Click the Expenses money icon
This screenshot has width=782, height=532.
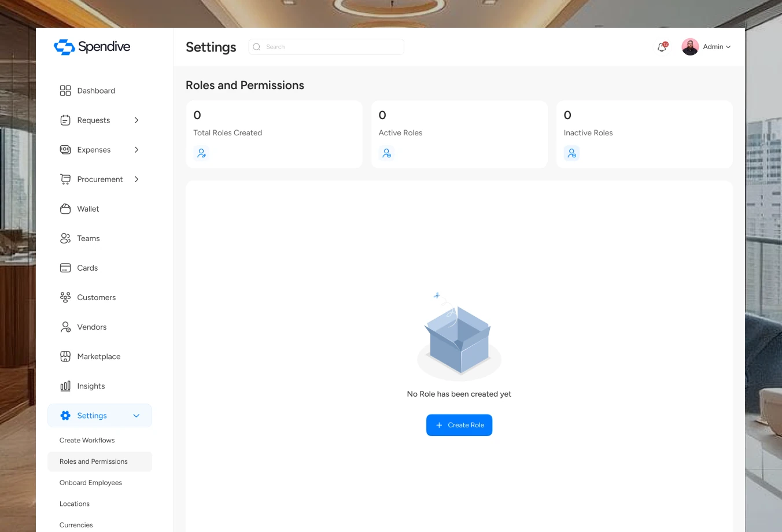tap(65, 150)
